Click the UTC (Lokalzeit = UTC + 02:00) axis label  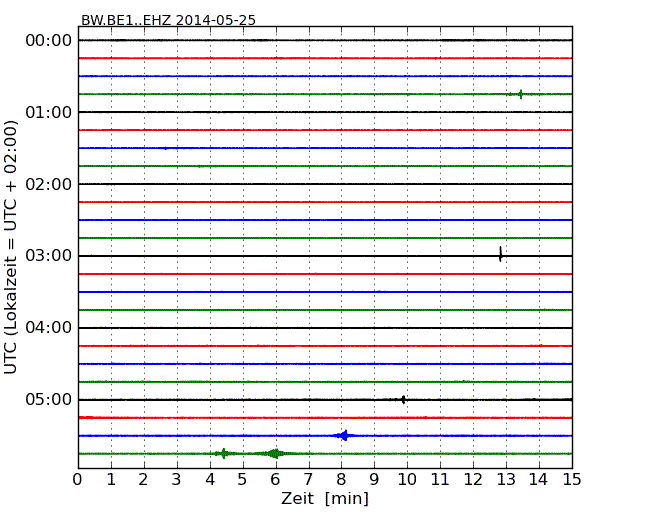[11, 248]
